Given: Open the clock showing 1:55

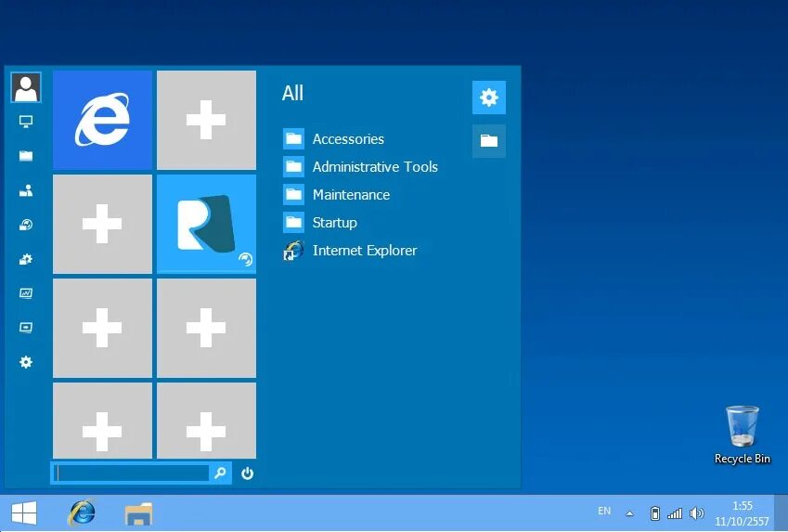Looking at the screenshot, I should 742,513.
